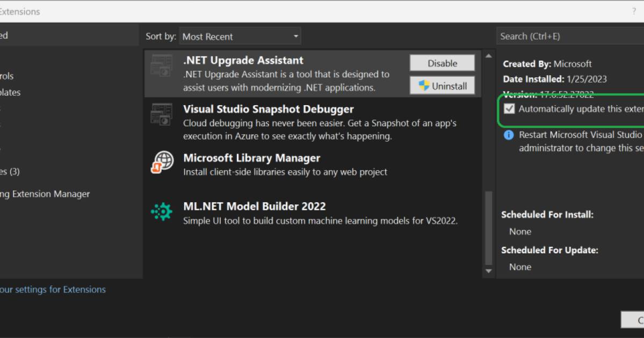Click the Microsoft Library Manager globe icon
Viewport: 644px width, 338px height.
[x=162, y=162]
